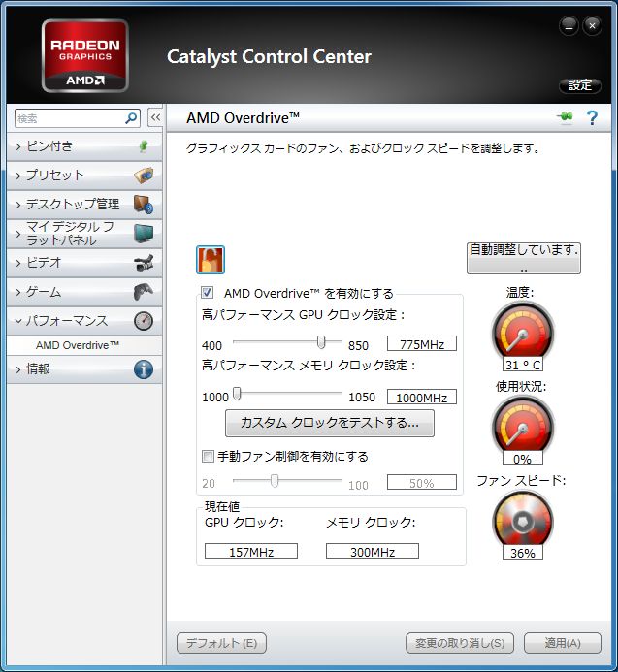
Task: Toggle AMD Overdrive を有効にする checkbox
Action: coord(208,293)
